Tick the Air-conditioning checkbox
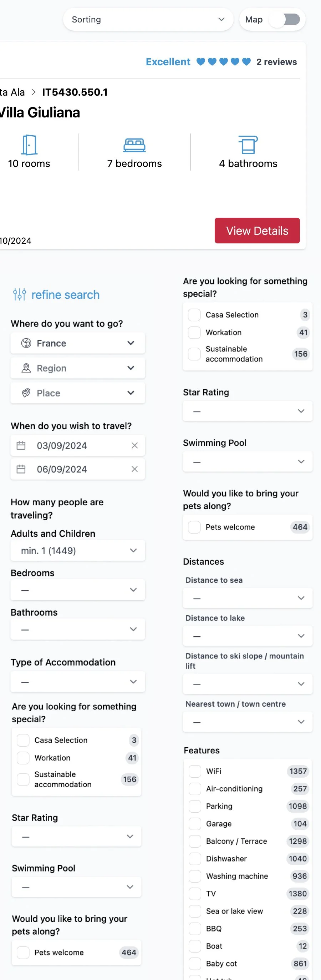This screenshot has width=321, height=980. (195, 789)
